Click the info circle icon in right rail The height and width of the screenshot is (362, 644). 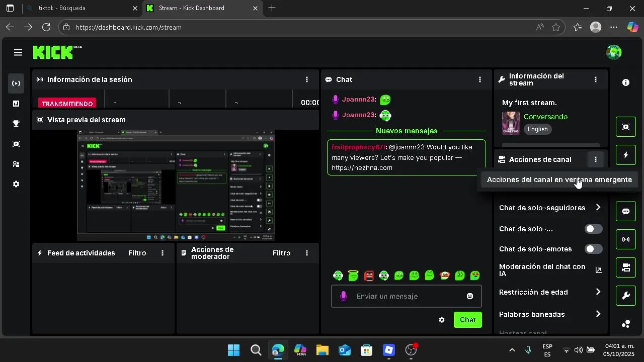pos(626,82)
